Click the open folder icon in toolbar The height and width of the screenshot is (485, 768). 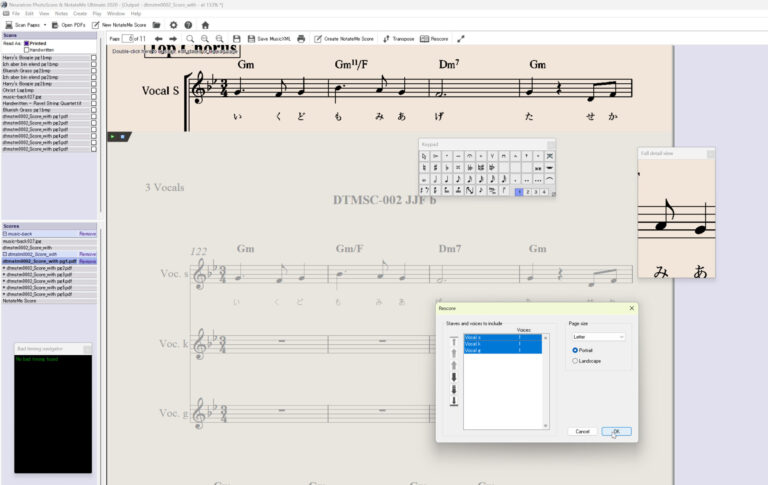pyautogui.click(x=156, y=25)
